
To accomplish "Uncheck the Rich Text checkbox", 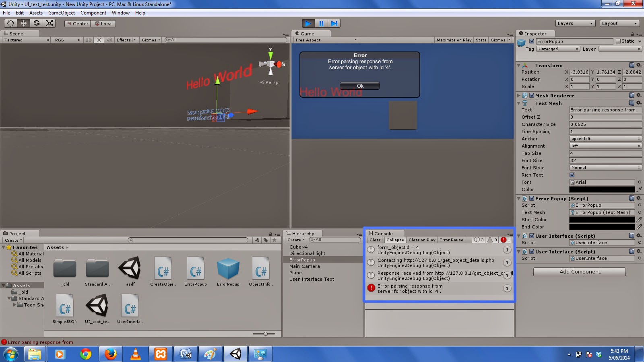I will (x=572, y=175).
